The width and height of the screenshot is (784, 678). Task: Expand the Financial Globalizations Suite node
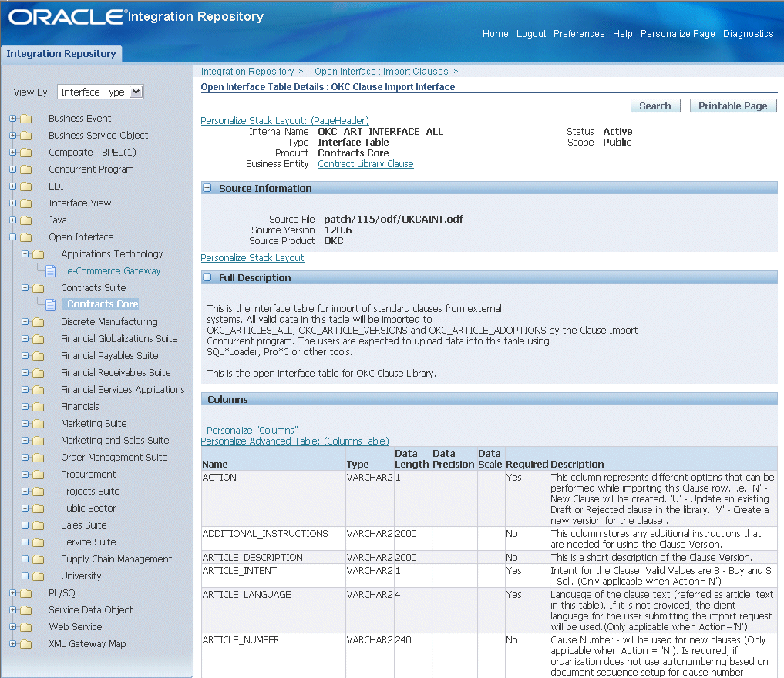(x=25, y=339)
